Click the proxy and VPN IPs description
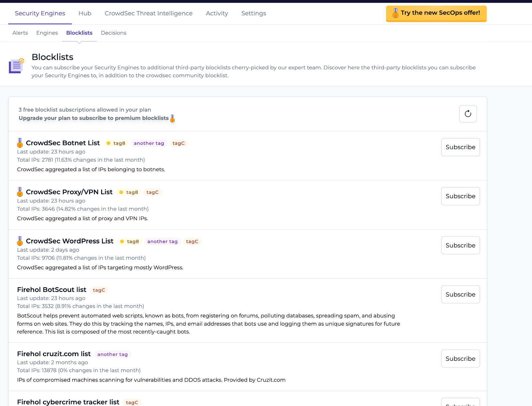 tap(82, 218)
